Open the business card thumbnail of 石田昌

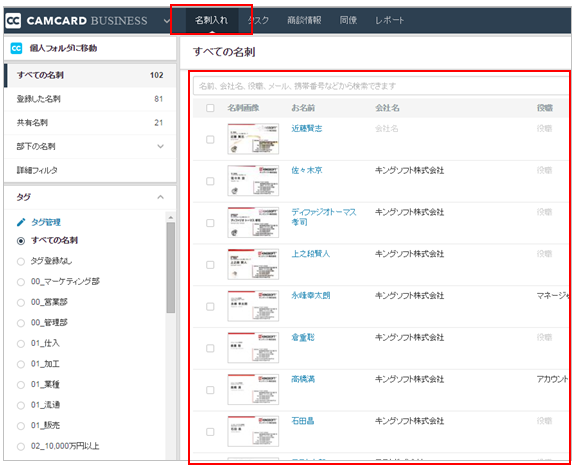253,431
